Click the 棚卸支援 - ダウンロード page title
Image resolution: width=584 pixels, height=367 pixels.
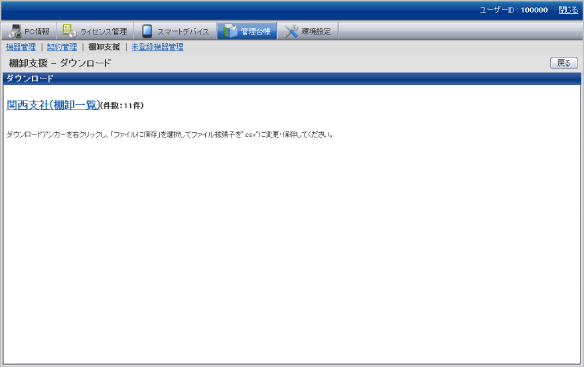click(60, 63)
